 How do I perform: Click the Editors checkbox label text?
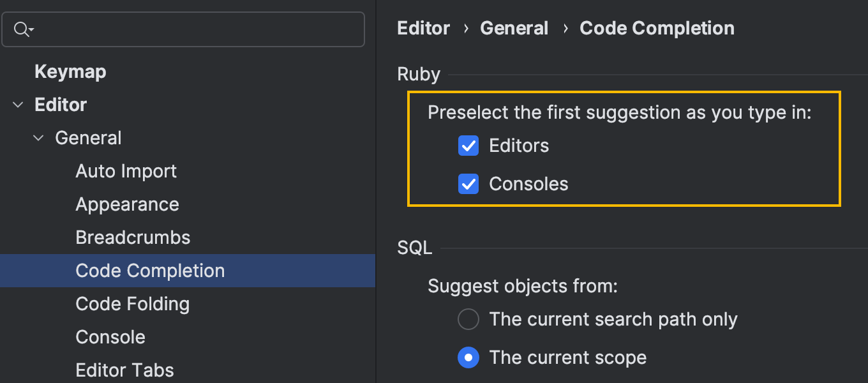(x=519, y=146)
